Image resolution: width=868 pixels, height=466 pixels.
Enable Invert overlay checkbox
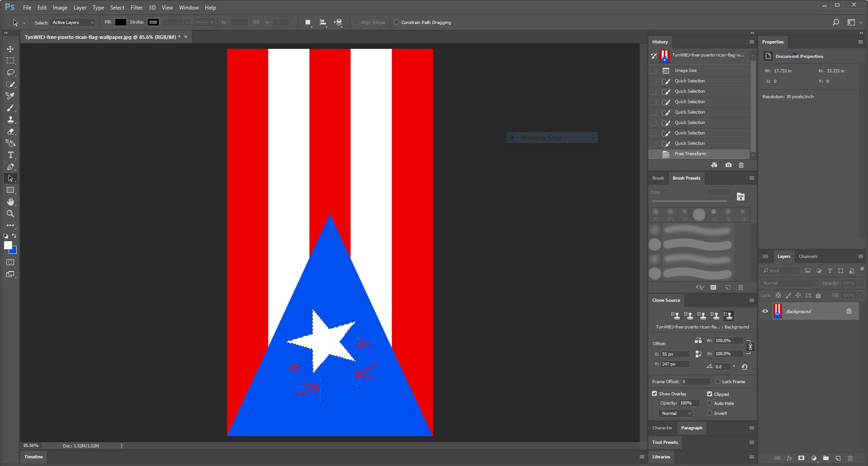point(709,413)
